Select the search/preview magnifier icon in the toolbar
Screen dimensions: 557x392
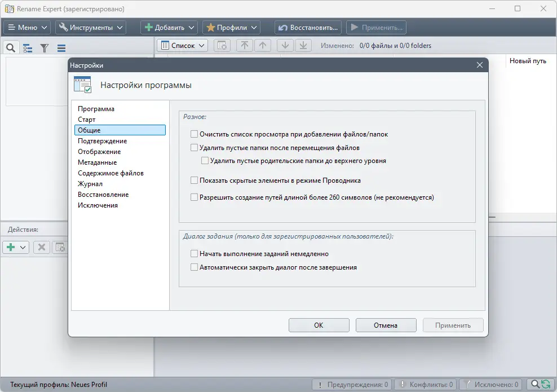[x=10, y=47]
